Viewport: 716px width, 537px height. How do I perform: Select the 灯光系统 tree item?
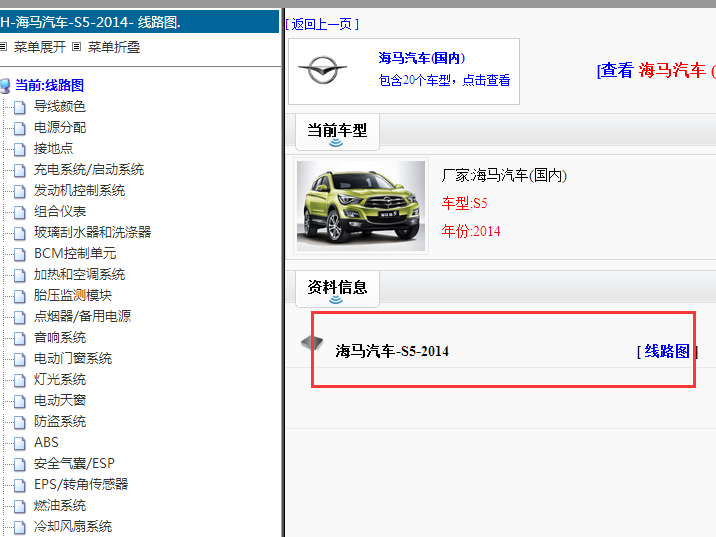[60, 379]
